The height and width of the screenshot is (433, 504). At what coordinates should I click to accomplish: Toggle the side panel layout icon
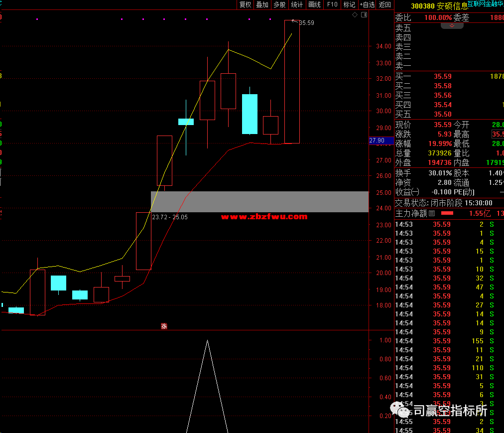[364, 14]
